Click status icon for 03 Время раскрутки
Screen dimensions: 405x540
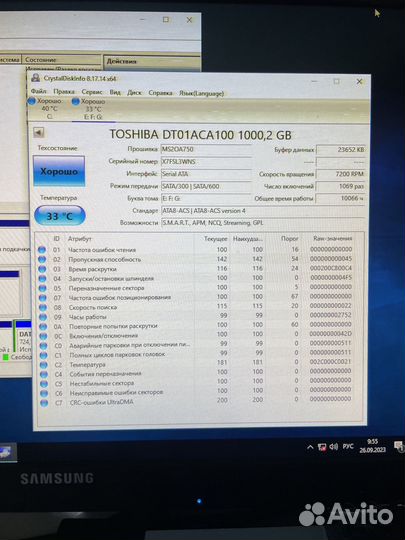click(x=42, y=269)
